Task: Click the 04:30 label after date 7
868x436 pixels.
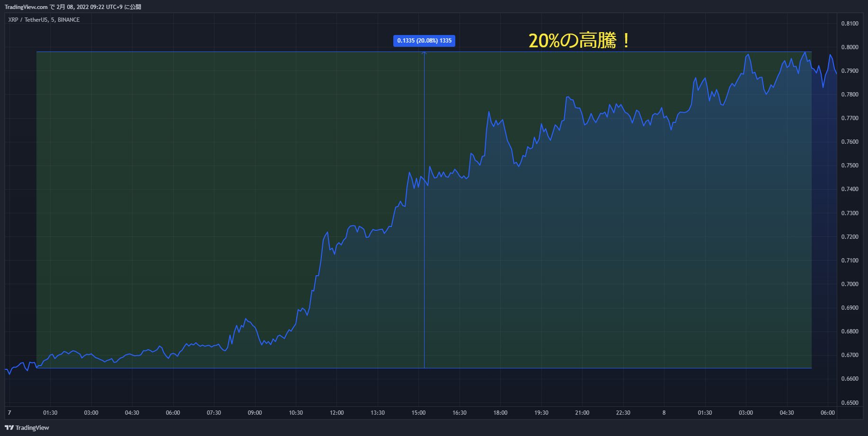Action: (x=132, y=413)
